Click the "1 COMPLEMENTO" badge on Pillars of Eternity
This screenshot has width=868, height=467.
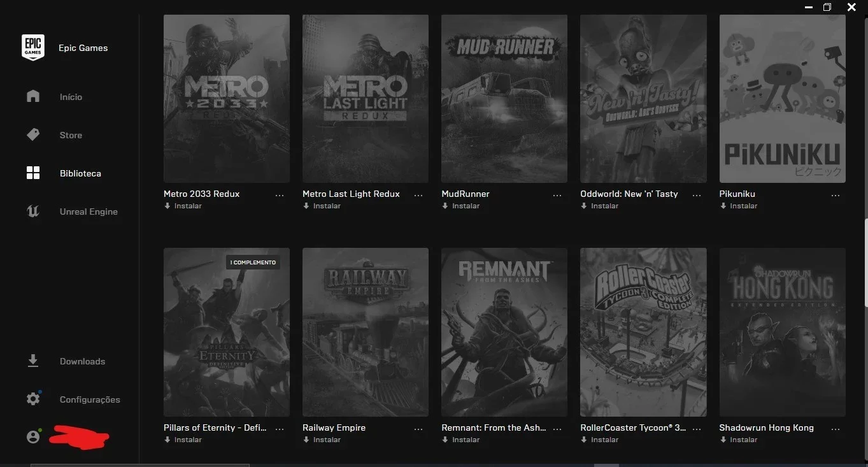coord(253,262)
